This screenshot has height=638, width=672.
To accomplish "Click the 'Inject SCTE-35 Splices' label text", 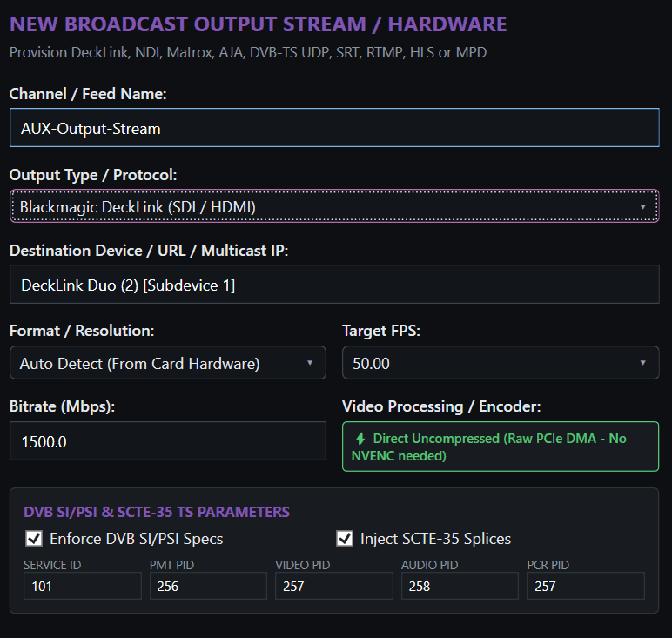I will point(435,539).
